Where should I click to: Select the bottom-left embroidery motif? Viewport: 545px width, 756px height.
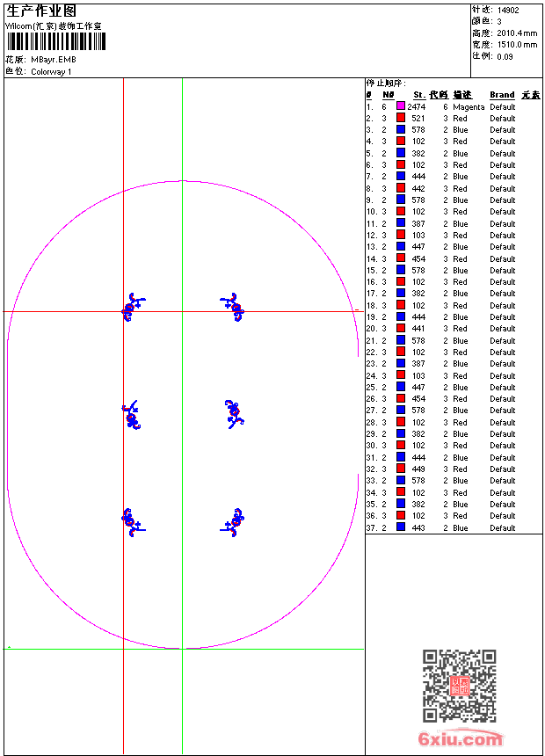pos(132,521)
